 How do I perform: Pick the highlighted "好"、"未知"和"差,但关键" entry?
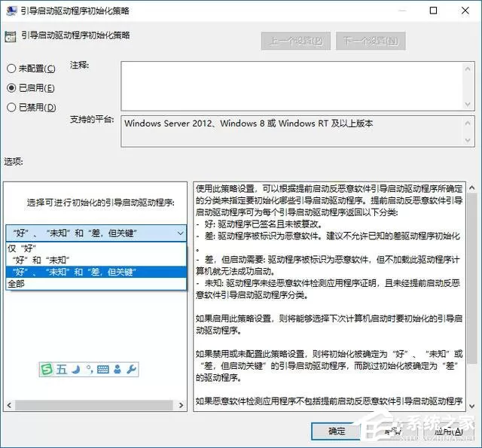pos(96,272)
